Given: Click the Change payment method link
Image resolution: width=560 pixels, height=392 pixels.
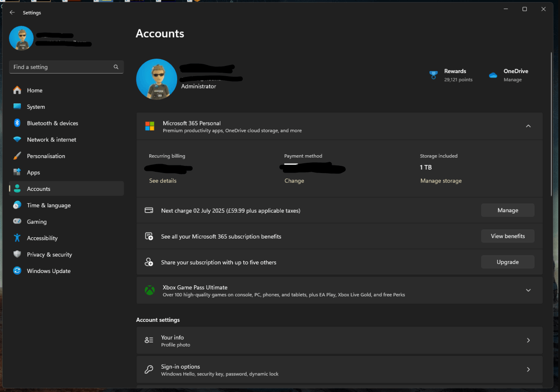Looking at the screenshot, I should click(294, 181).
